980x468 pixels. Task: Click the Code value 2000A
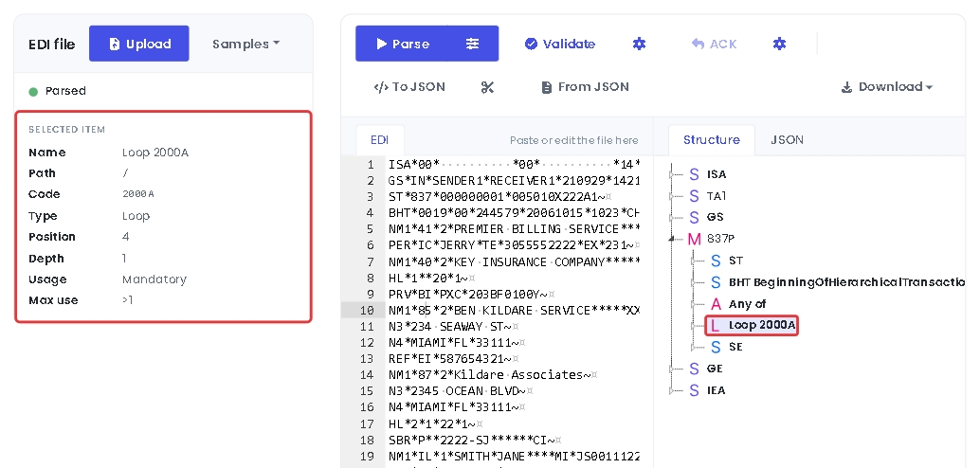(x=138, y=194)
